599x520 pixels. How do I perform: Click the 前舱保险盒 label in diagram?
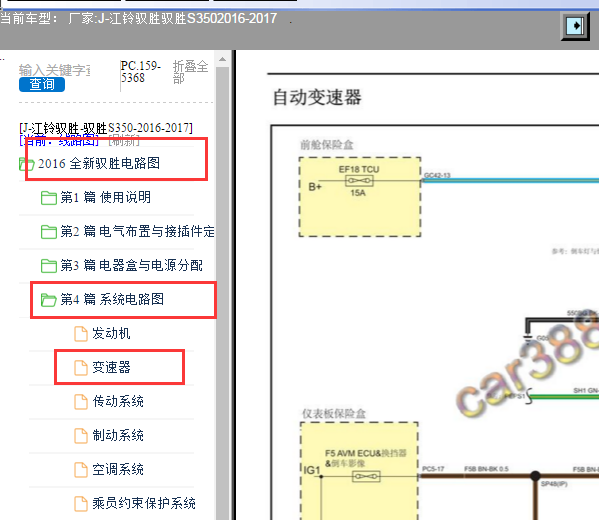(x=327, y=145)
